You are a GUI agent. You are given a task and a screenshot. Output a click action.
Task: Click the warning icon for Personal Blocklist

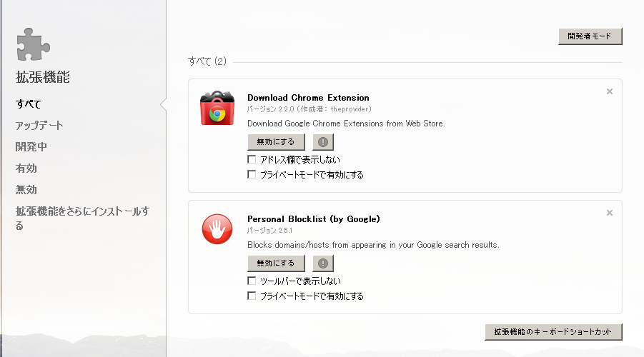(x=323, y=263)
